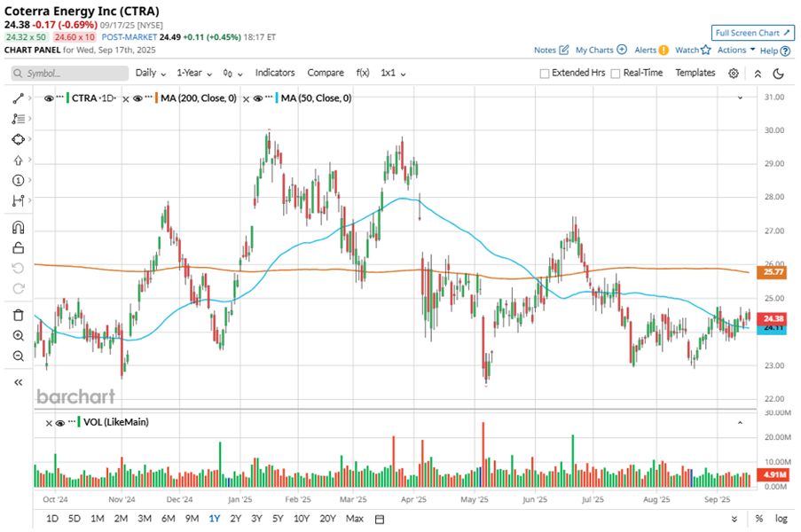The height and width of the screenshot is (532, 801).
Task: Open the trend line tool submenu arrow
Action: pyautogui.click(x=29, y=98)
